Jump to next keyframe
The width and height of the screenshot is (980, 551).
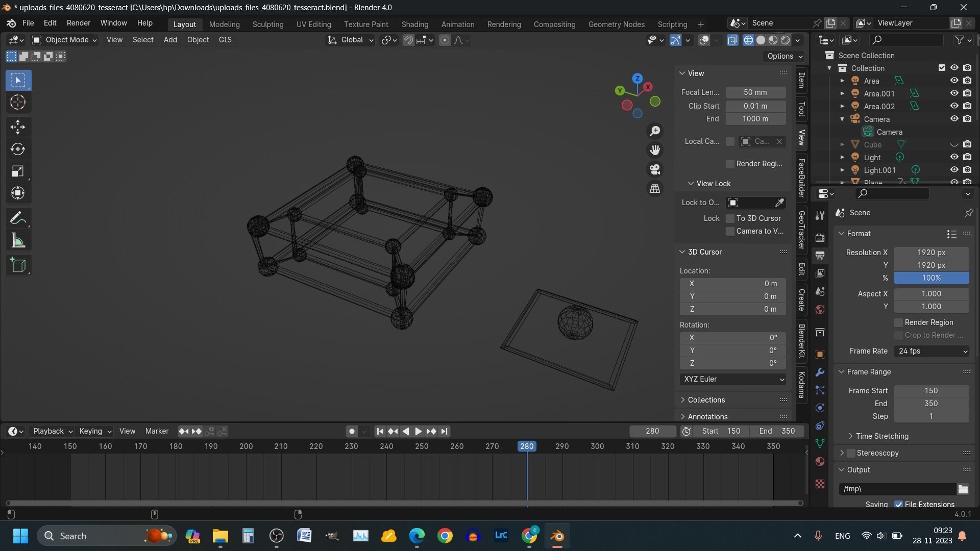coord(431,432)
